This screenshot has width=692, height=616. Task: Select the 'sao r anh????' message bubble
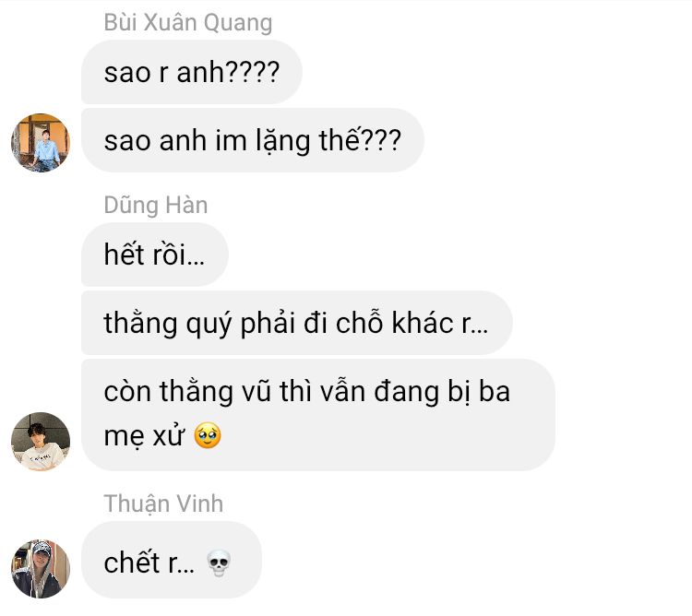(x=192, y=72)
